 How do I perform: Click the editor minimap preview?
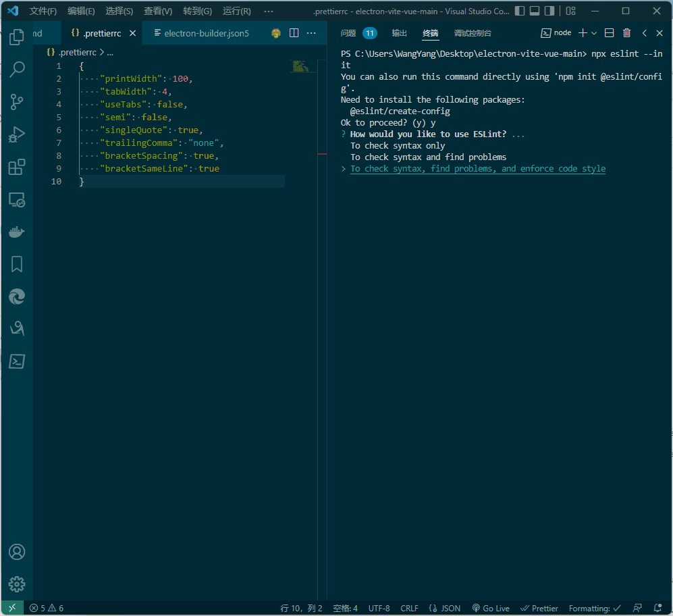point(301,66)
